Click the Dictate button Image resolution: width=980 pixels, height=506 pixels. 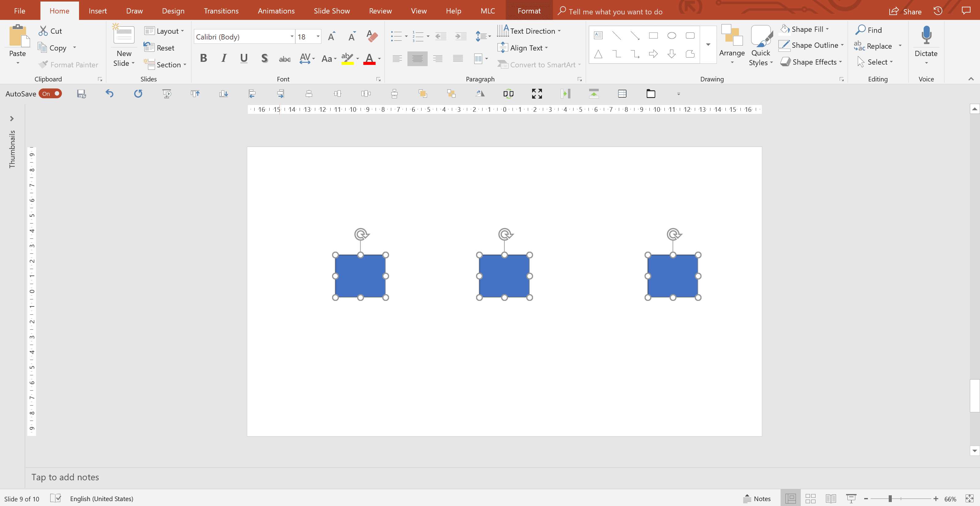(926, 45)
